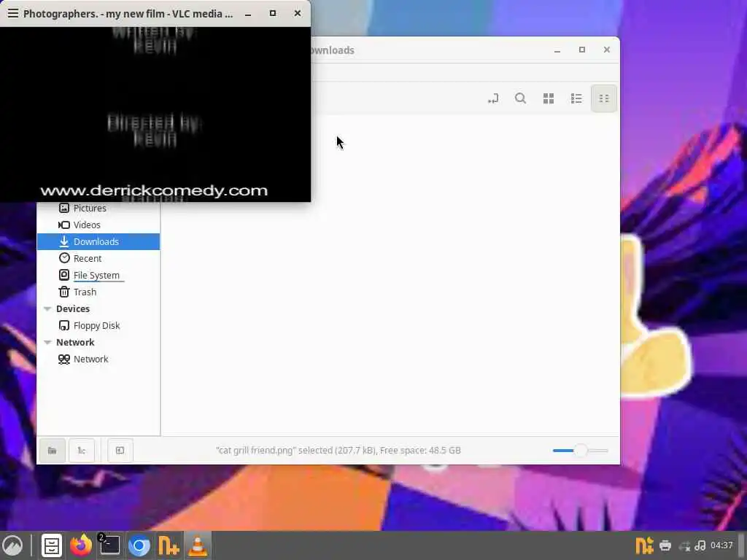Viewport: 747px width, 560px height.
Task: Open the printer tray icon
Action: [665, 545]
